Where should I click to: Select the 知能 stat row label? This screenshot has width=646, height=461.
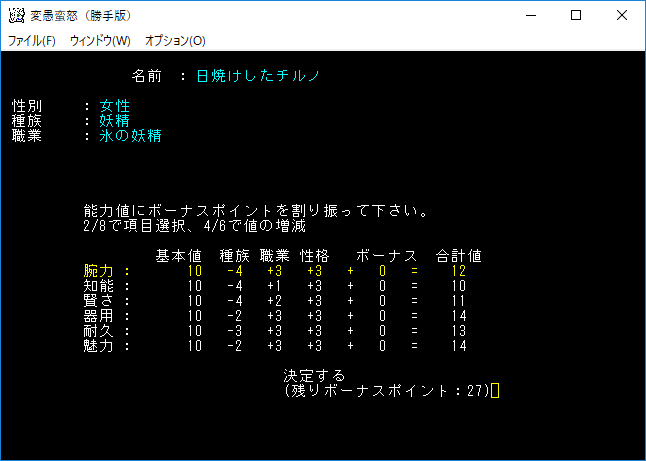(98, 286)
